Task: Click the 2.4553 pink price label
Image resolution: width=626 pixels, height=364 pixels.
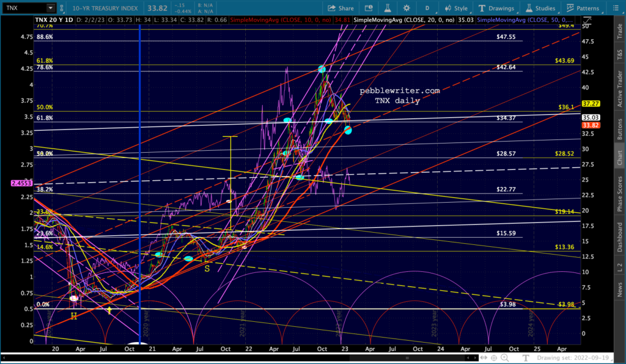Action: 21,183
